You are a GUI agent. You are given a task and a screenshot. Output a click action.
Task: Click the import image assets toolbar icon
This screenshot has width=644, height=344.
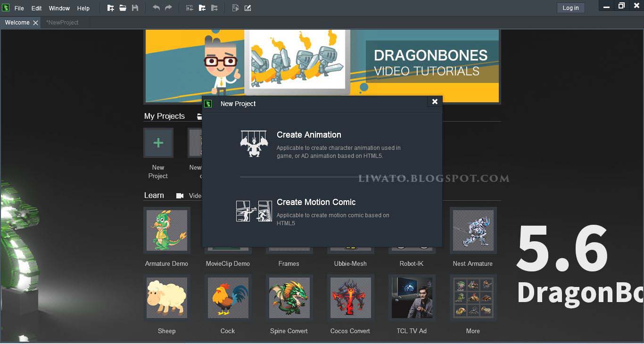190,8
